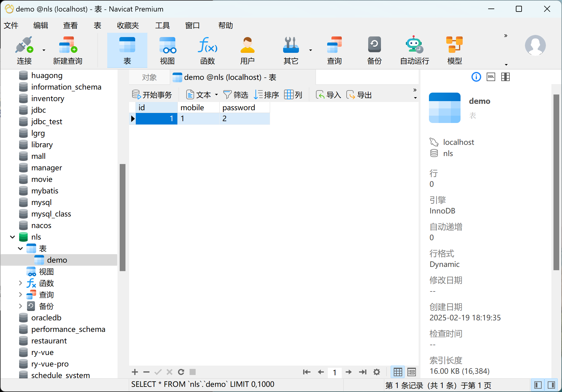Select the ry-vue-pro database
Image resolution: width=562 pixels, height=392 pixels.
coord(50,364)
